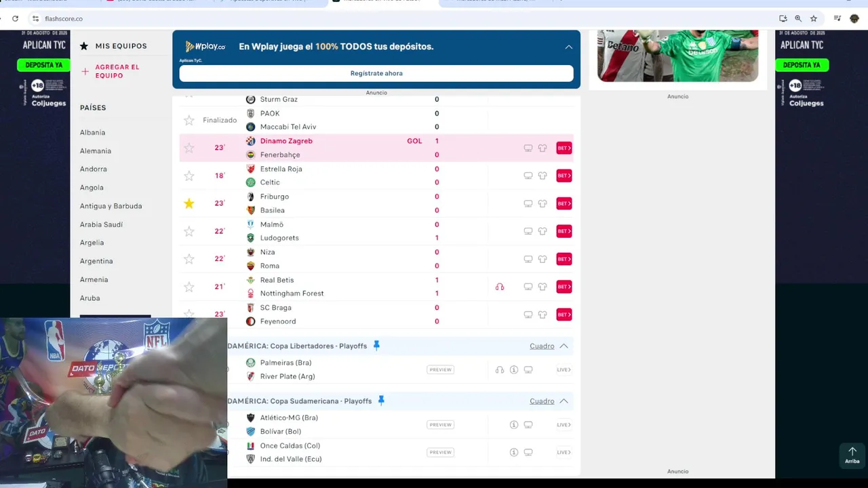
Task: Open PREVIEW for Once Caldas vs Ind. del Valle
Action: tap(440, 452)
